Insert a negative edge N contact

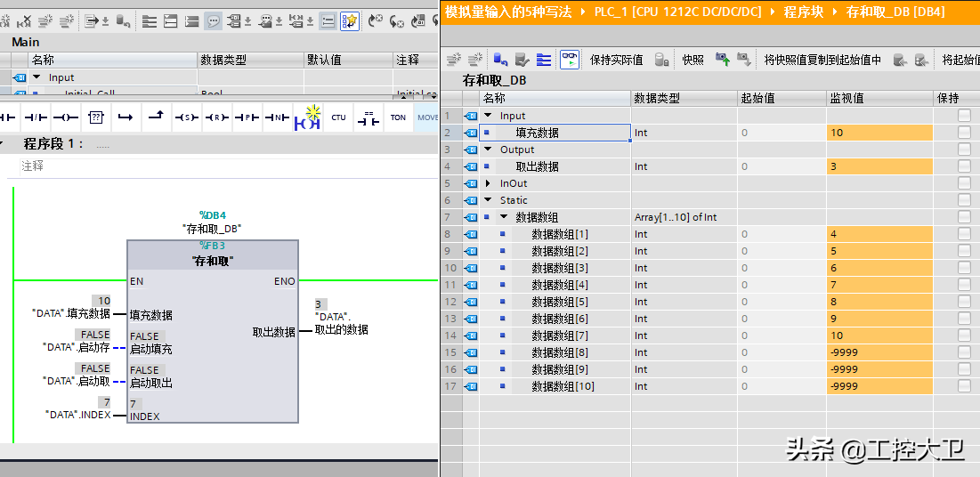[277, 117]
